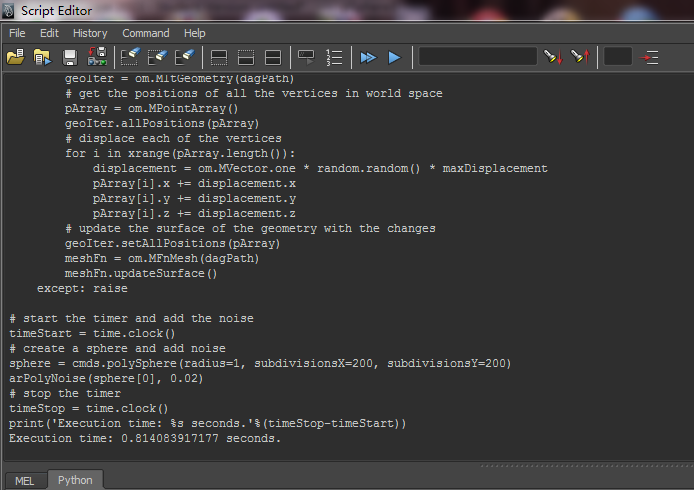The image size is (694, 490).
Task: Select the Python tab
Action: 75,480
